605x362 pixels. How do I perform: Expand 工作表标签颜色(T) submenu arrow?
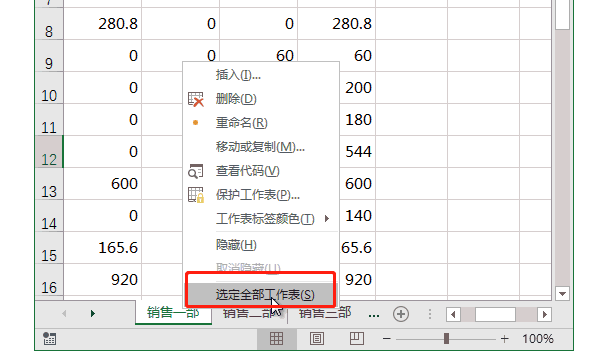click(327, 219)
